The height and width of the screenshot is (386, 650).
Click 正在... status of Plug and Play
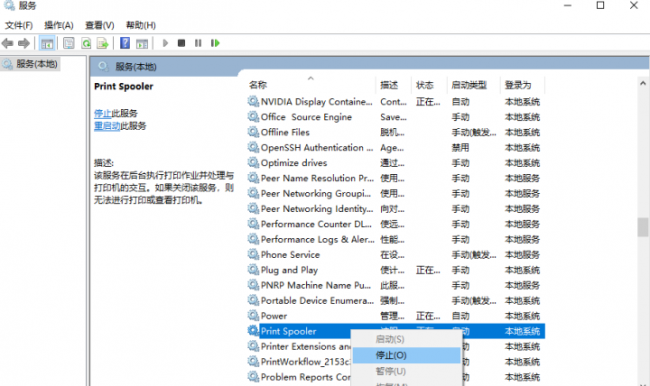[x=428, y=270]
